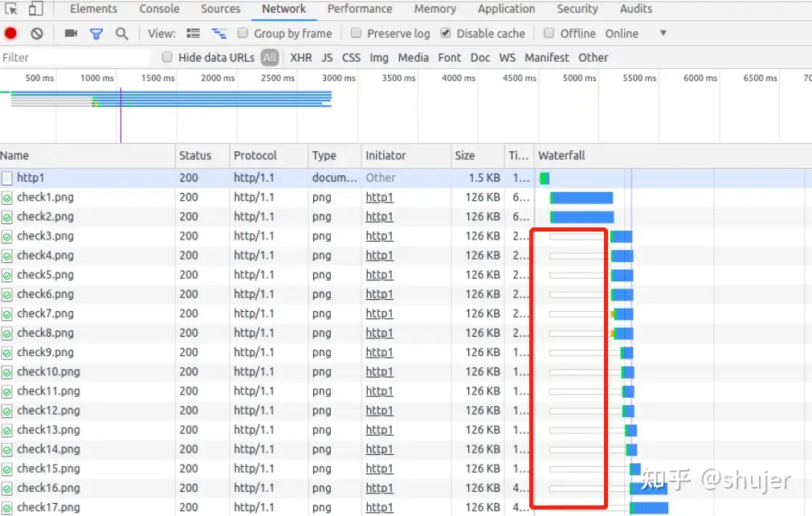812x516 pixels.
Task: Click the red record network log button
Action: click(11, 34)
